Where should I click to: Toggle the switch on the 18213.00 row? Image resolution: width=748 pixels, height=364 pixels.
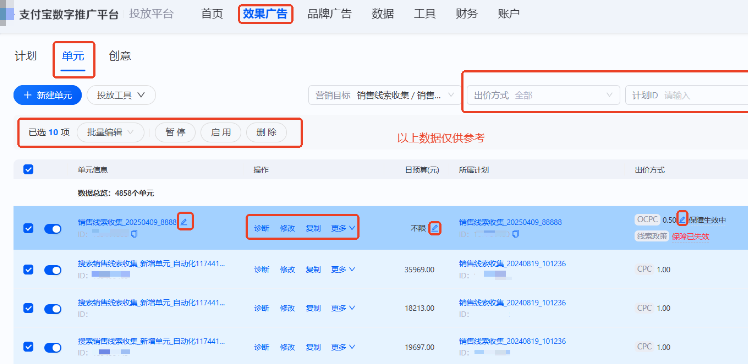(53, 309)
